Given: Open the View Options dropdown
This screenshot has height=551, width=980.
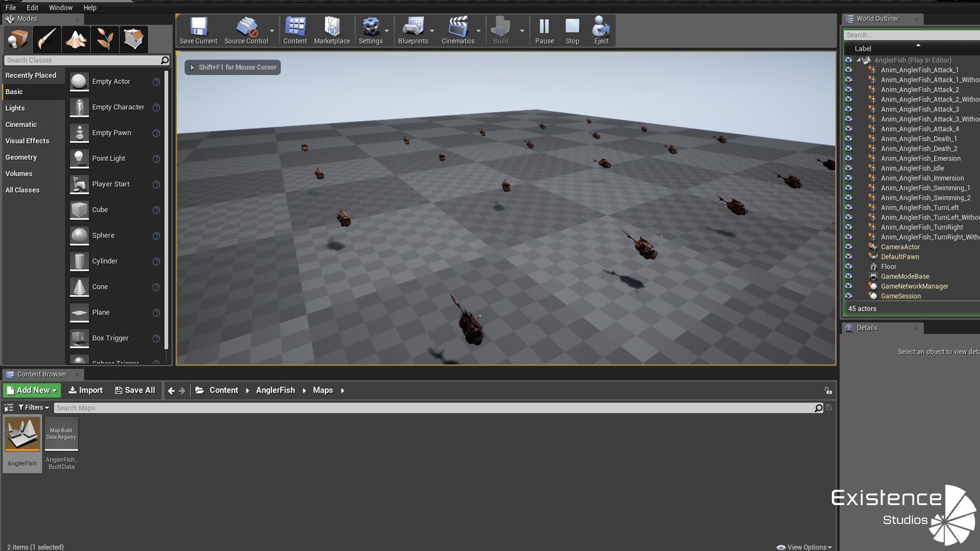Looking at the screenshot, I should click(x=804, y=547).
